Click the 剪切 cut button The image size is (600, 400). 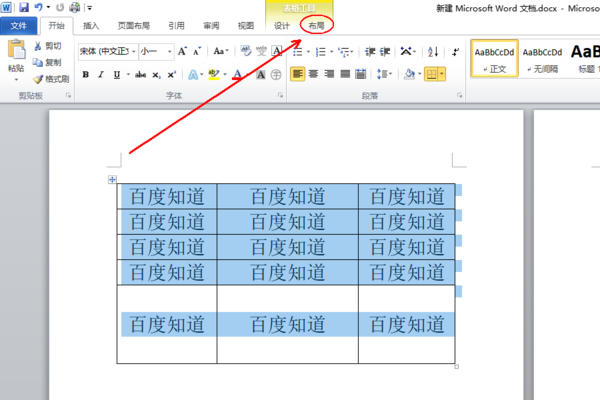click(47, 46)
